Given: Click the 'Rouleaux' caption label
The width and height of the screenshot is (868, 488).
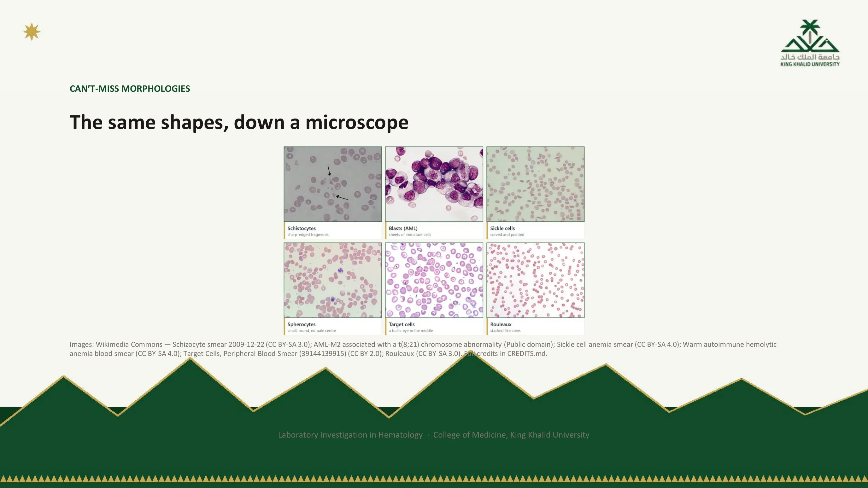Looking at the screenshot, I should pyautogui.click(x=501, y=324).
